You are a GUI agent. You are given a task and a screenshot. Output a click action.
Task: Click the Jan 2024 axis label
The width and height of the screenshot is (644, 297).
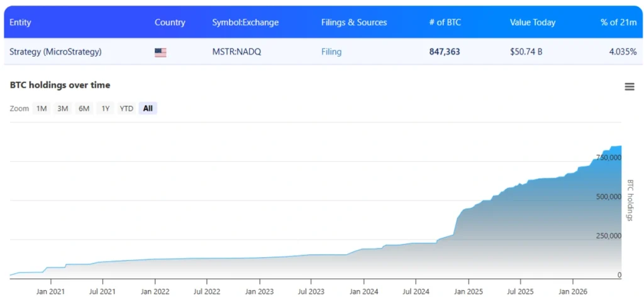point(364,292)
